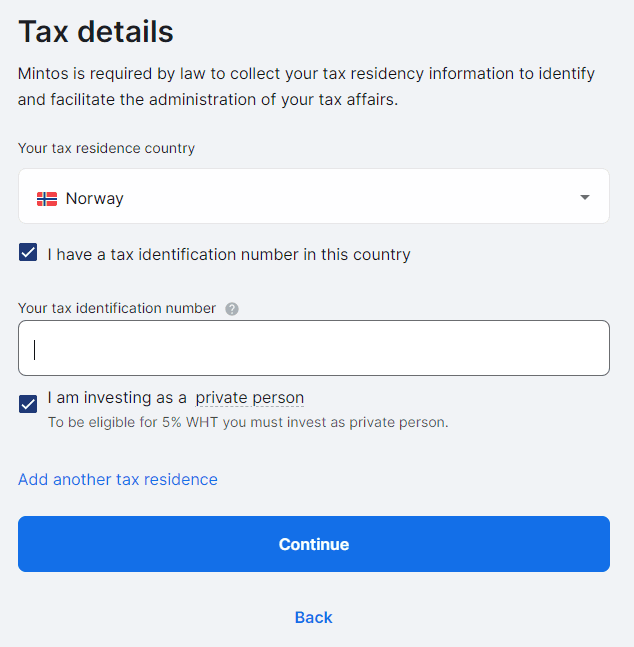
Task: Click the help icon next to tax identification number
Action: pyautogui.click(x=232, y=309)
